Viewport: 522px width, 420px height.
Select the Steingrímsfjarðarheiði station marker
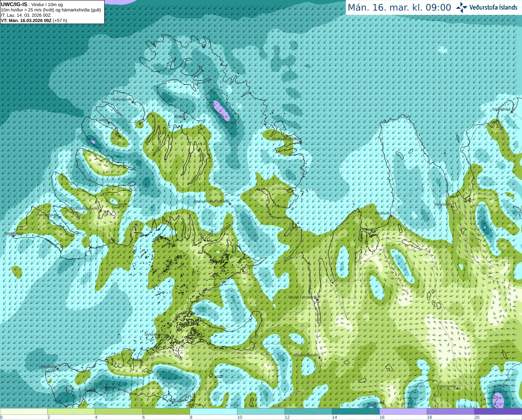230,203
